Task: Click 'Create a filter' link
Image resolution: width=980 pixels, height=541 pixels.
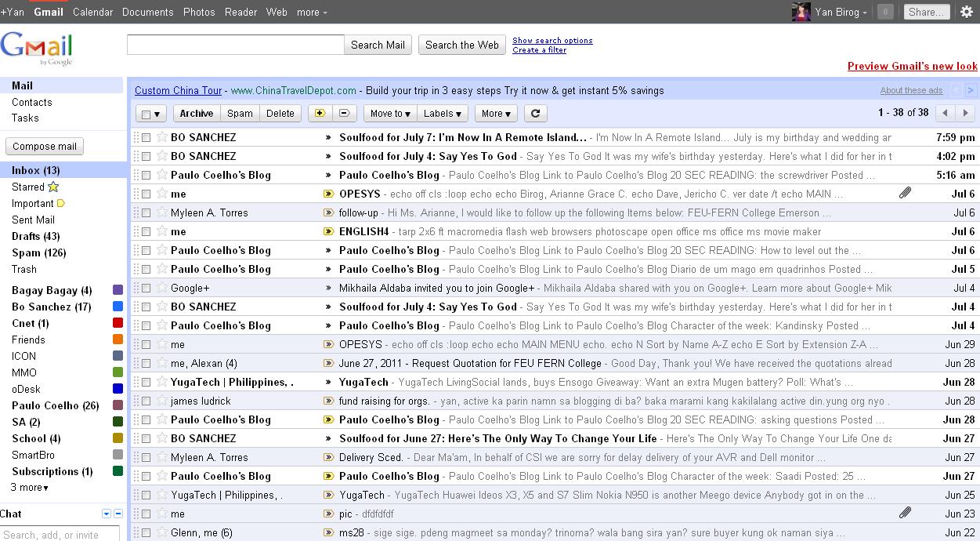Action: (539, 50)
